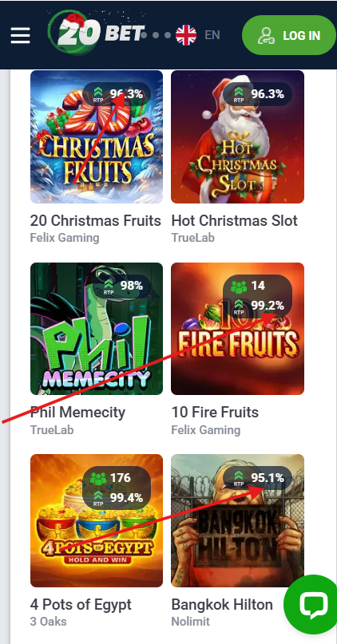Open the Phil Memecity game thumbnail
This screenshot has width=337, height=644.
(97, 329)
